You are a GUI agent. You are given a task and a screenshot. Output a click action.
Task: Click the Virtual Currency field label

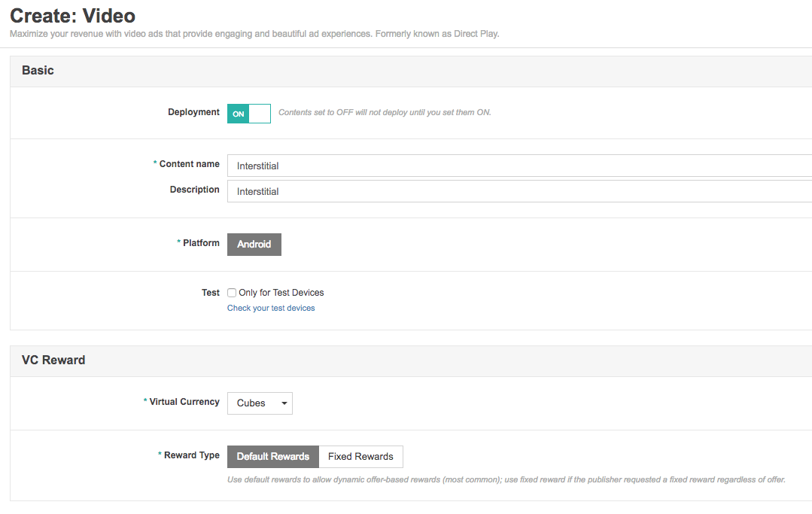point(184,402)
